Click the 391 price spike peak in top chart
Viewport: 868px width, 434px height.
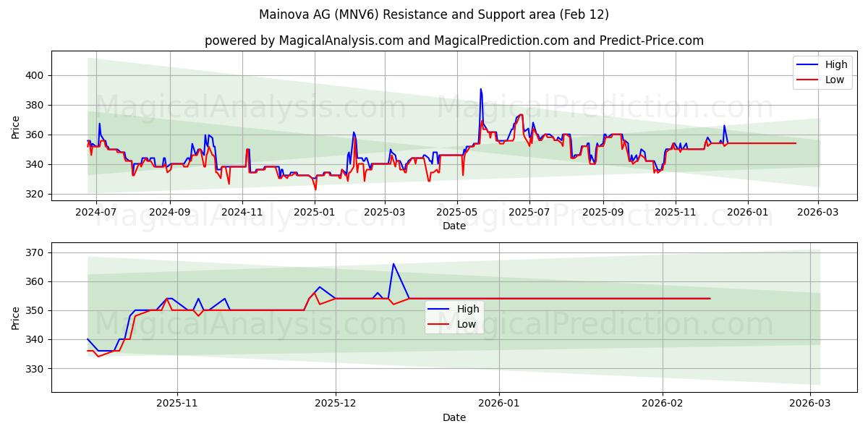tap(480, 89)
